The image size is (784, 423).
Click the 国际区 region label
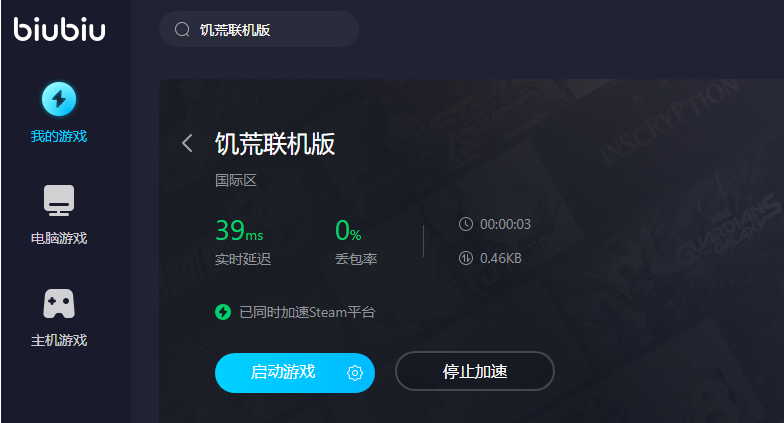coord(236,180)
